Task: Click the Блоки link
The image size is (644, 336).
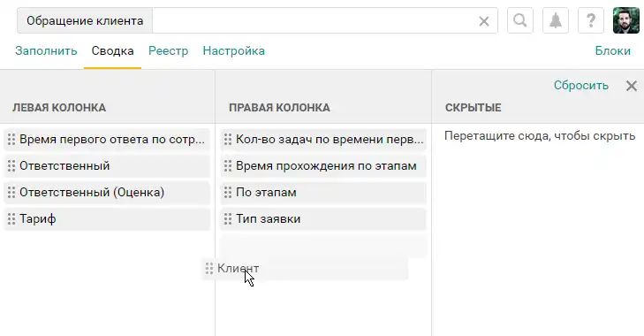Action: point(613,51)
